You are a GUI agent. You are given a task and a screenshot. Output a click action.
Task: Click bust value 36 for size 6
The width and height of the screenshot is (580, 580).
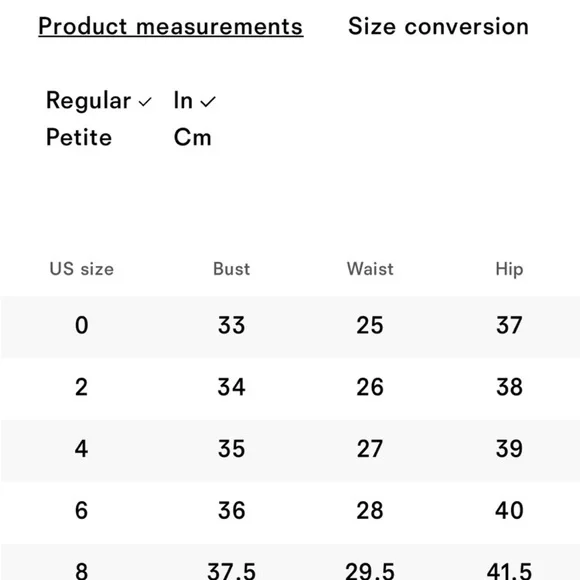click(232, 511)
